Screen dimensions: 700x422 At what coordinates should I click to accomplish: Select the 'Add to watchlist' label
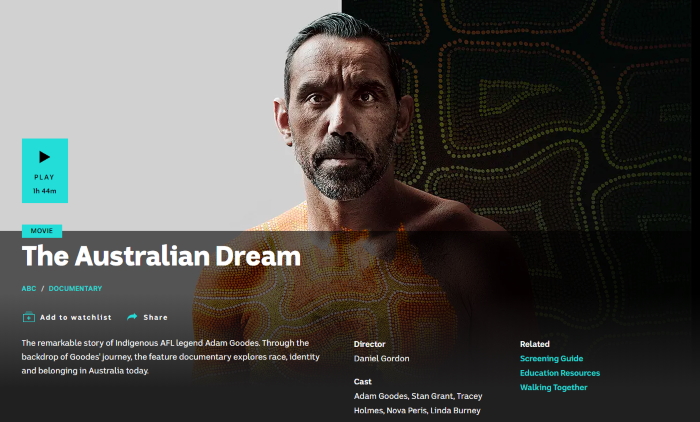click(x=75, y=318)
